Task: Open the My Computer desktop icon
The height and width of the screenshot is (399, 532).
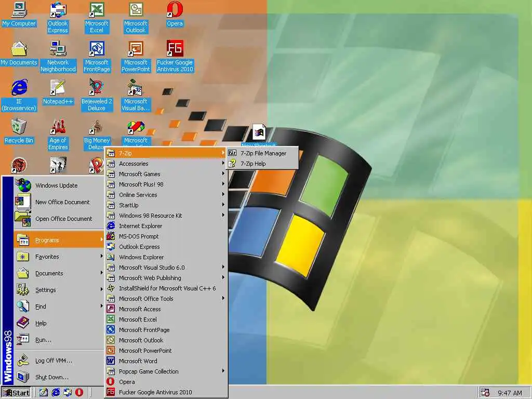Action: pos(19,14)
